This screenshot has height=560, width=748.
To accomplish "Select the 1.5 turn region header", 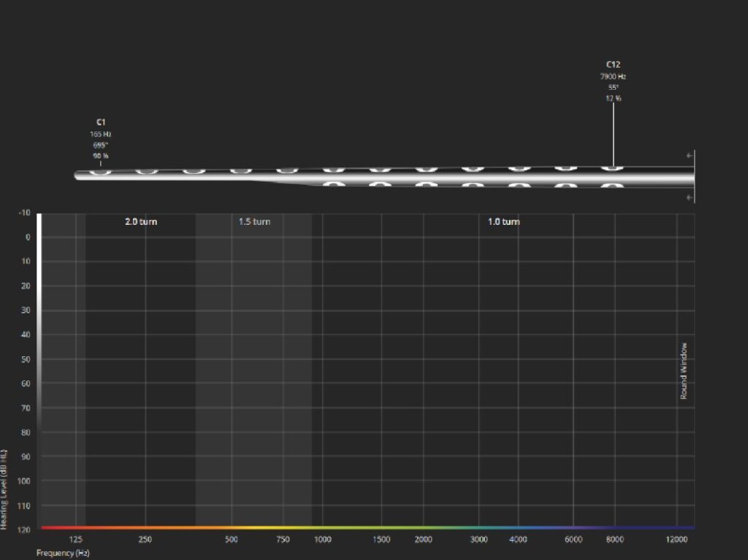I will click(254, 221).
